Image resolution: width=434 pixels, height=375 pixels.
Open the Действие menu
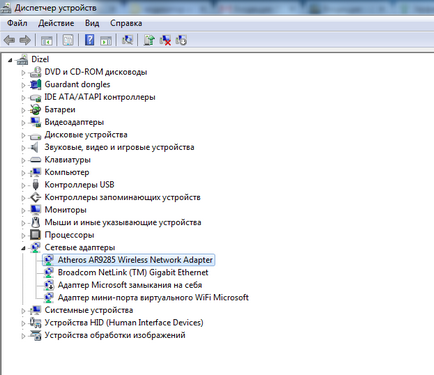tap(56, 23)
